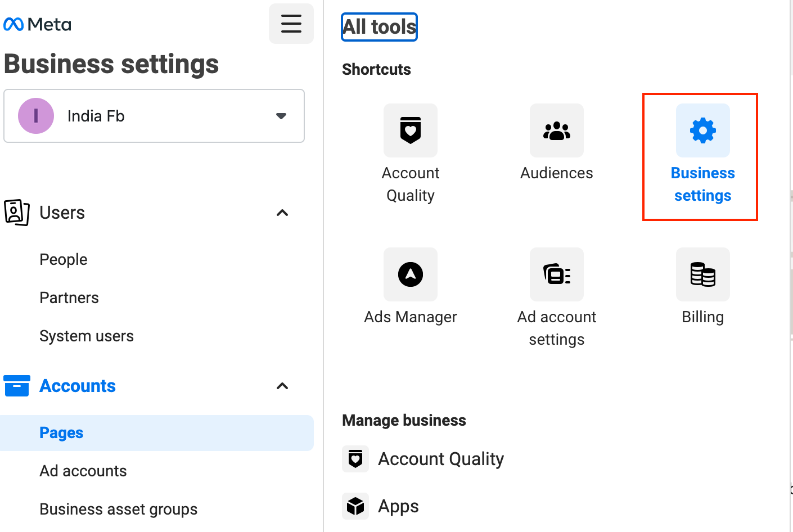
Task: Click the Ads Manager shortcut label
Action: (x=411, y=317)
